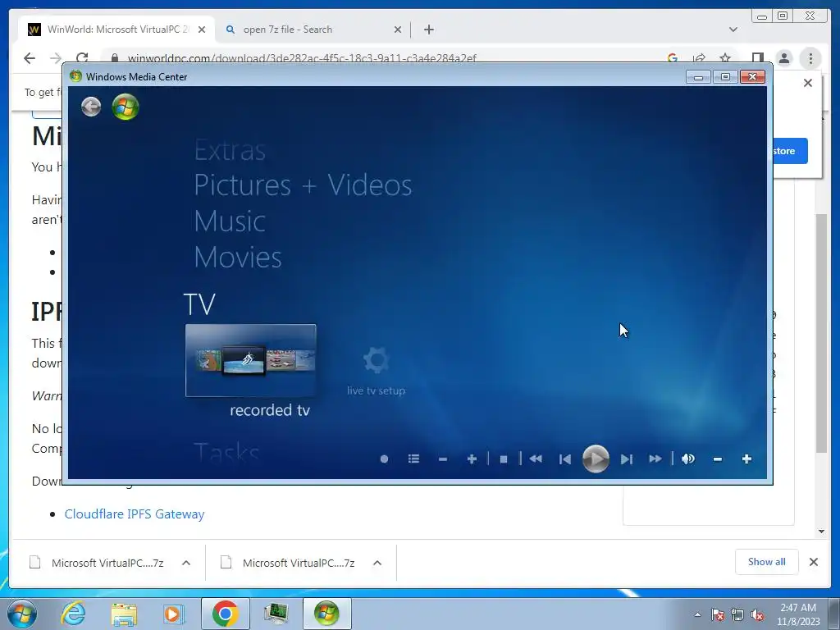840x630 pixels.
Task: Click Show all downloads
Action: (767, 562)
